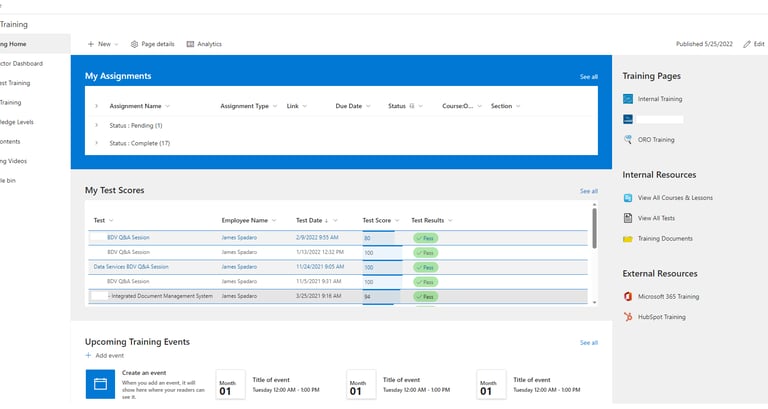Click the test score bar showing 80
The image size is (768, 409).
[x=378, y=238]
